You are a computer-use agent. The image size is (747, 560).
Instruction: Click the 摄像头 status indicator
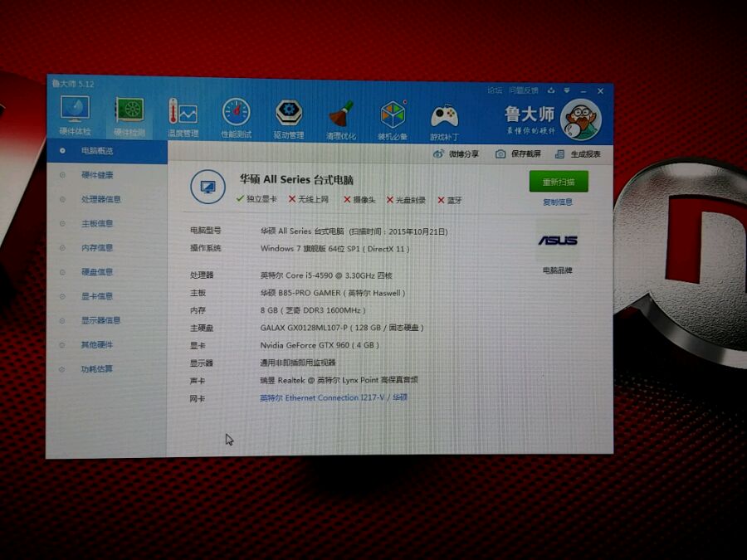[x=359, y=199]
